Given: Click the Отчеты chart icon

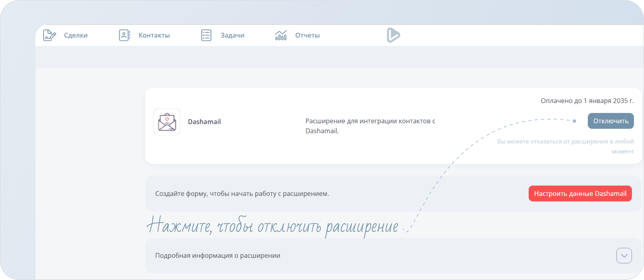Looking at the screenshot, I should point(281,35).
